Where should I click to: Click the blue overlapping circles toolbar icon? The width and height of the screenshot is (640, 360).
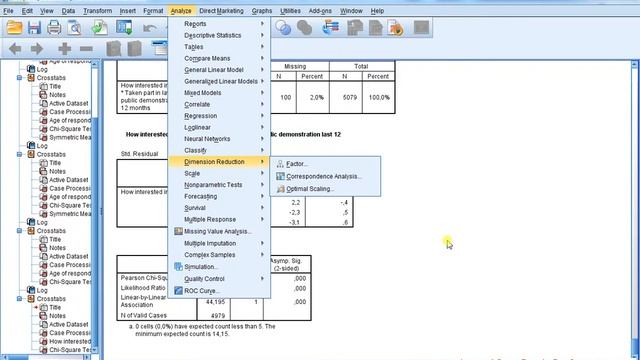[283, 28]
